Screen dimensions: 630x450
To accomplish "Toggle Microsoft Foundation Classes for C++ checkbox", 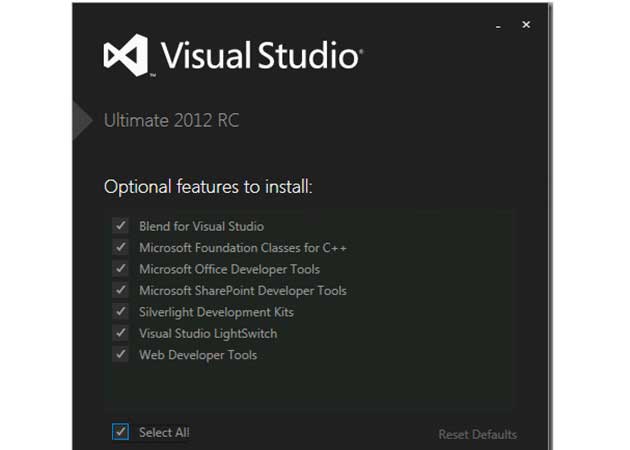I will (x=121, y=247).
